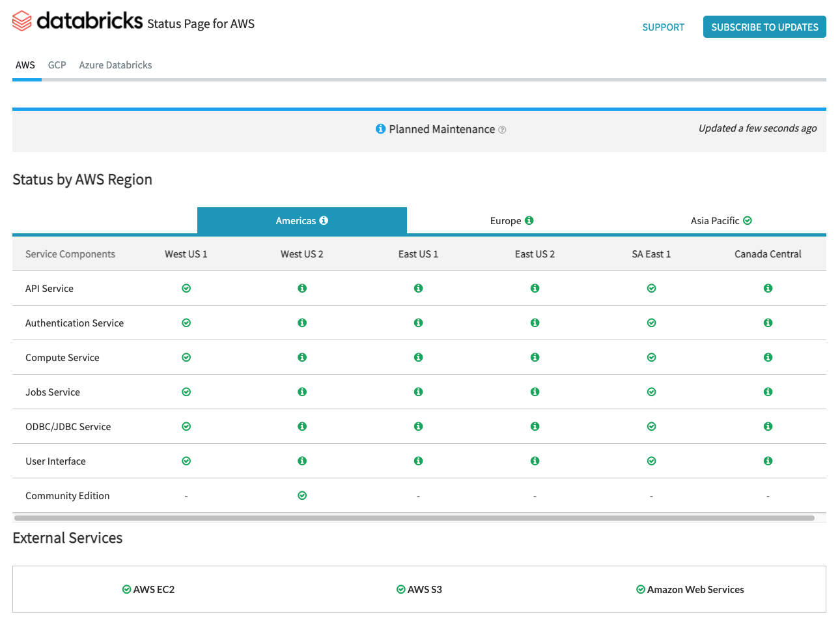This screenshot has width=840, height=623.
Task: Click API Service status icon for West US 1
Action: [x=186, y=288]
